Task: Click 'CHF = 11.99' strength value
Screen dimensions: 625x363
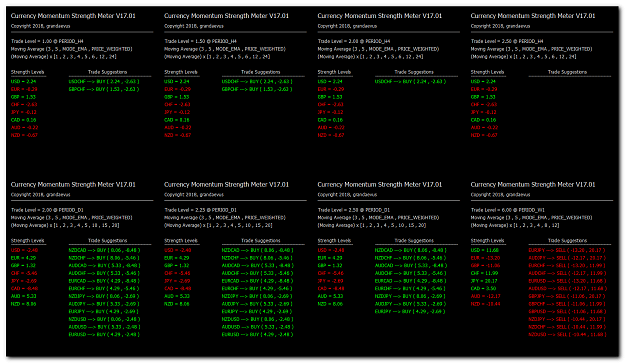Action: (x=485, y=273)
